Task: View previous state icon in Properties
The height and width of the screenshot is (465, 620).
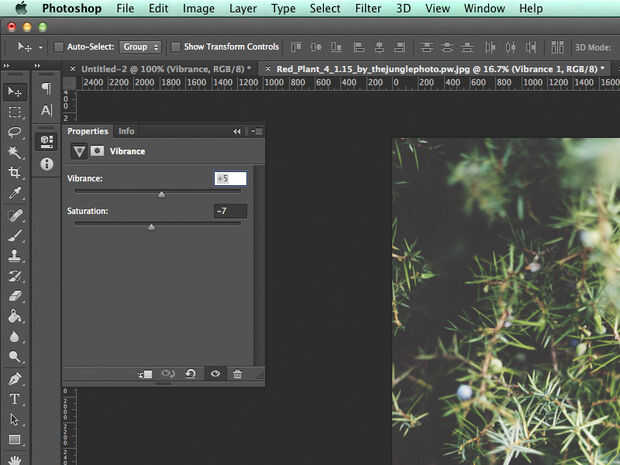Action: point(168,373)
